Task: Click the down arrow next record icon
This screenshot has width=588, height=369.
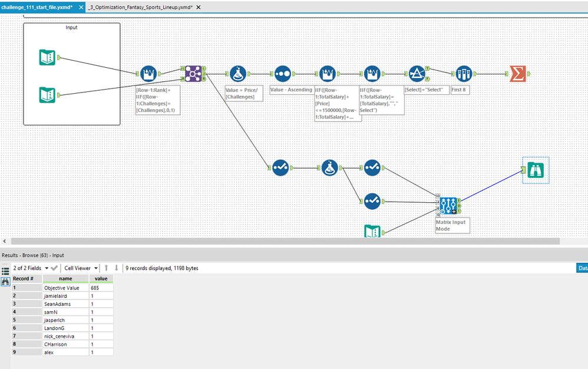Action: [116, 268]
